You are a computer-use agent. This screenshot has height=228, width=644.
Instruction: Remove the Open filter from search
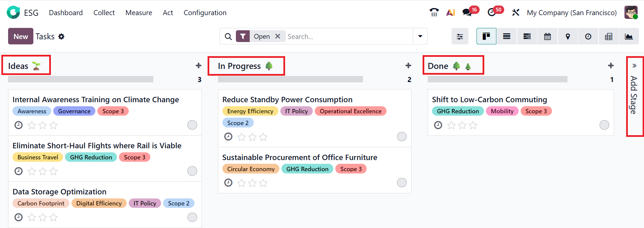[278, 36]
